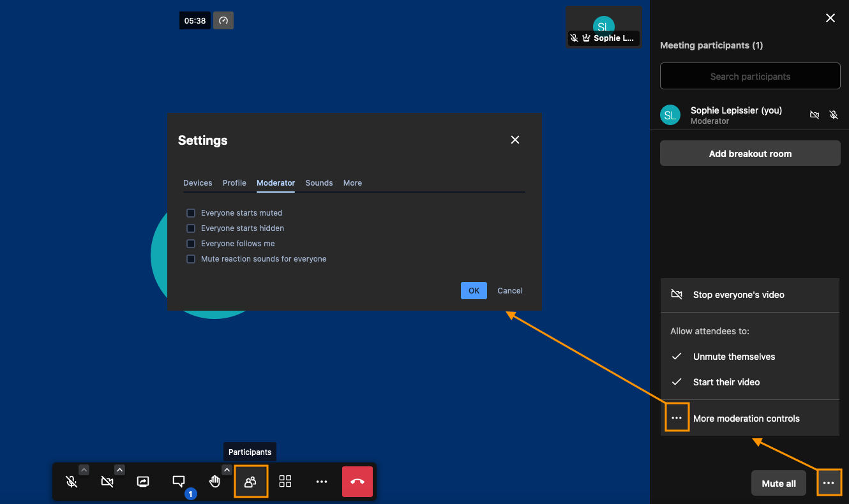This screenshot has height=504, width=849.
Task: Open performance settings speedometer icon
Action: tap(223, 20)
